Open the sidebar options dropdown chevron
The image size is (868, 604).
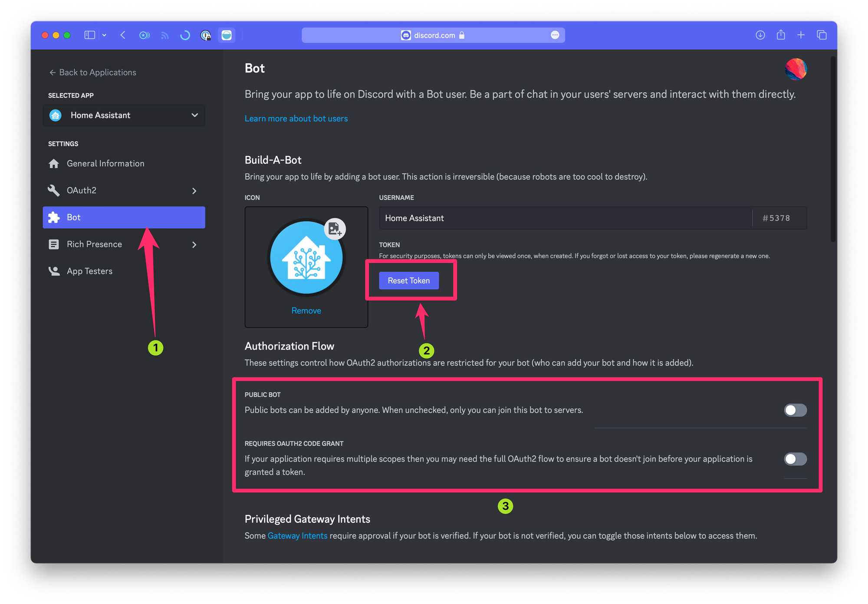click(104, 35)
